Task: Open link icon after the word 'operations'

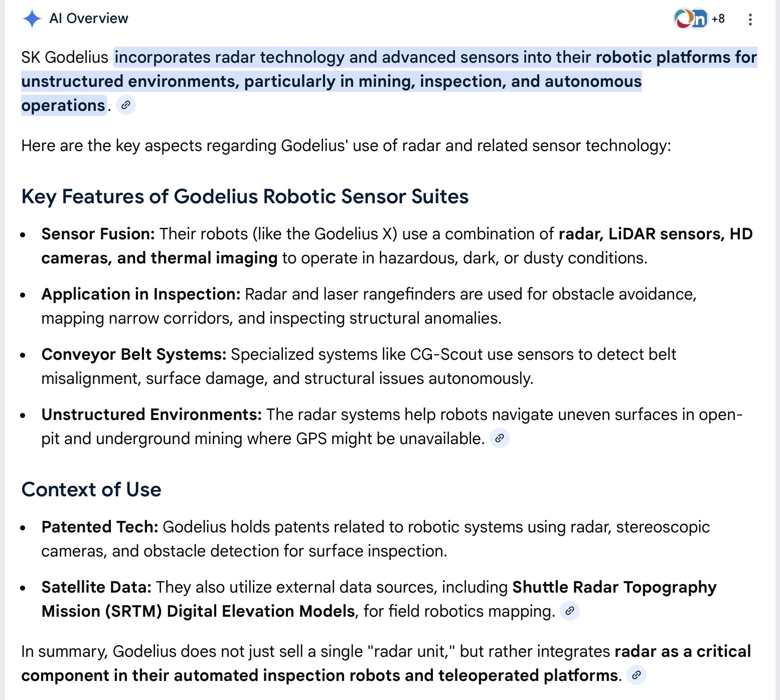Action: pyautogui.click(x=126, y=105)
